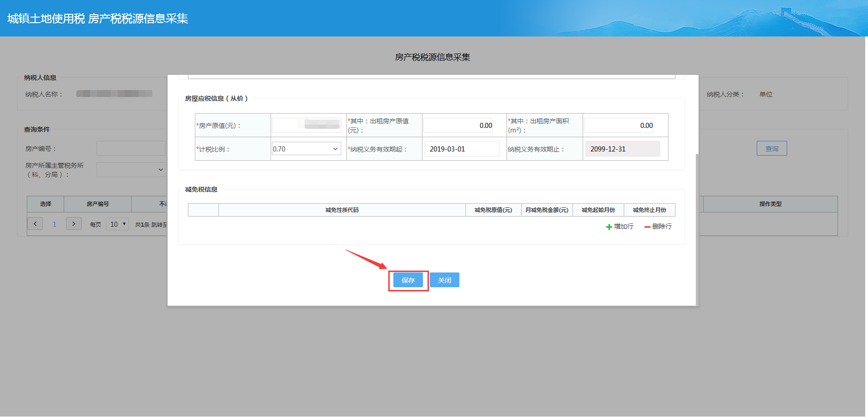Click the 查询 query button
The height and width of the screenshot is (417, 868).
(x=771, y=148)
